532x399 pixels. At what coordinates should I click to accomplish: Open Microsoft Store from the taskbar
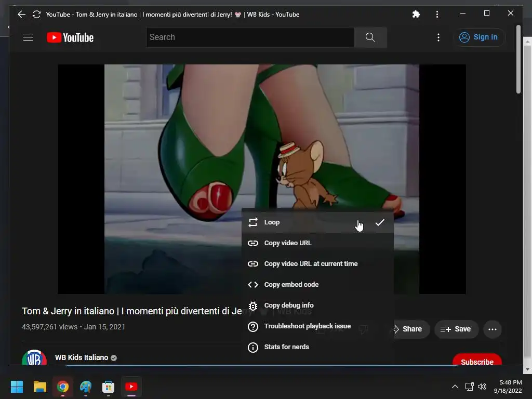[x=108, y=387]
